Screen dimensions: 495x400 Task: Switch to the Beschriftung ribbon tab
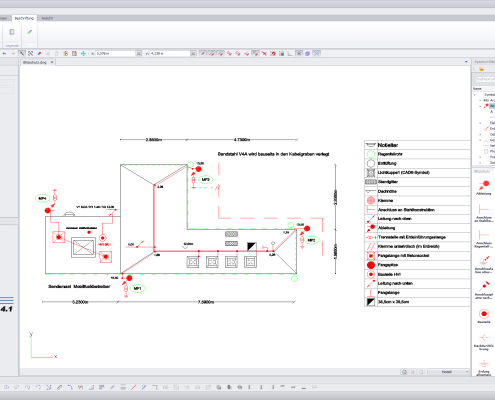[24, 18]
